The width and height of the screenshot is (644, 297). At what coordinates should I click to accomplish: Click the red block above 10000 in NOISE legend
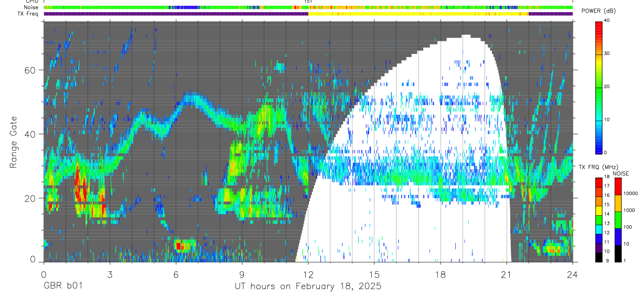pyautogui.click(x=618, y=186)
